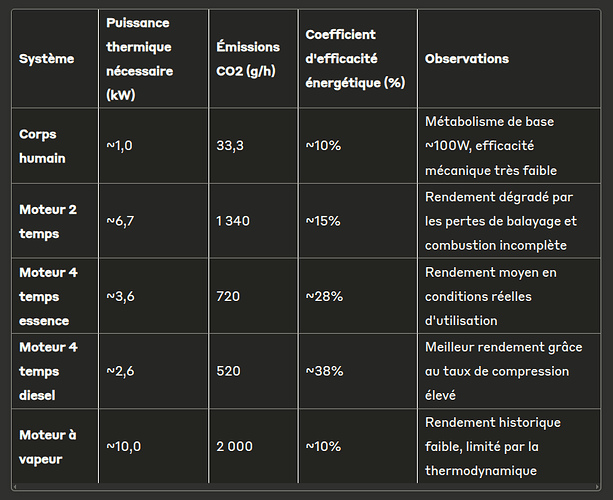This screenshot has height=500, width=613.
Task: Click the ~28% efficiency cell
Action: (324, 296)
